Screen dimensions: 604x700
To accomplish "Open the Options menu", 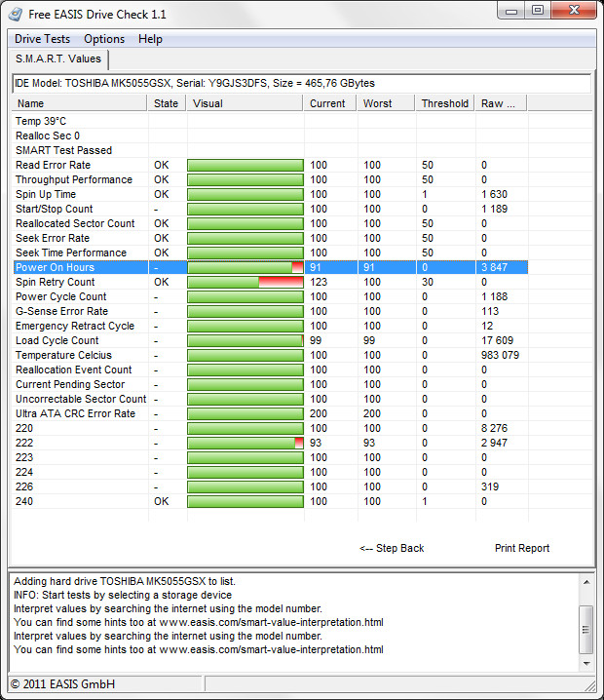I will pos(104,39).
